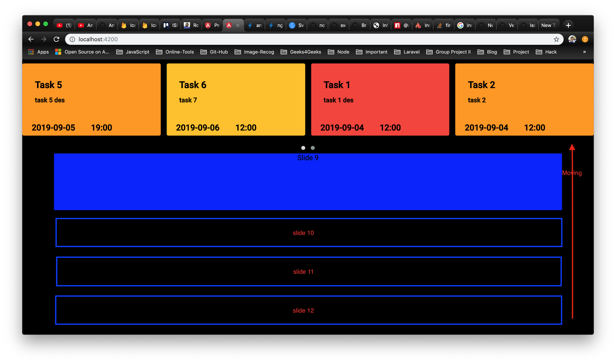Bookmark this page with the star icon
Screen dimensions: 616x364
[x=556, y=39]
